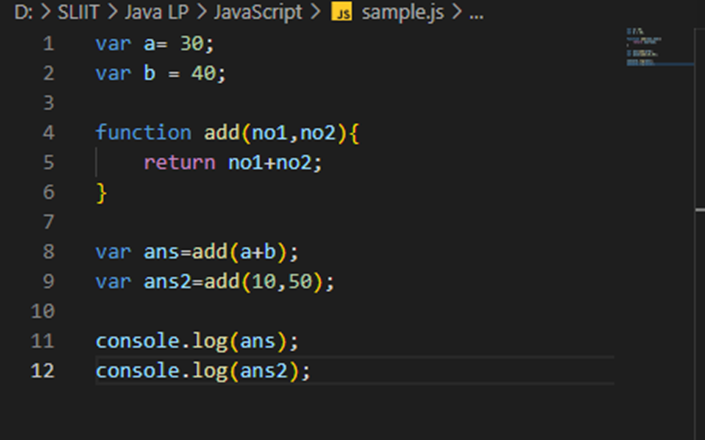Click 'ans=add(a+b)' on line 8
Viewport: 705px width, 440px height.
(215, 252)
